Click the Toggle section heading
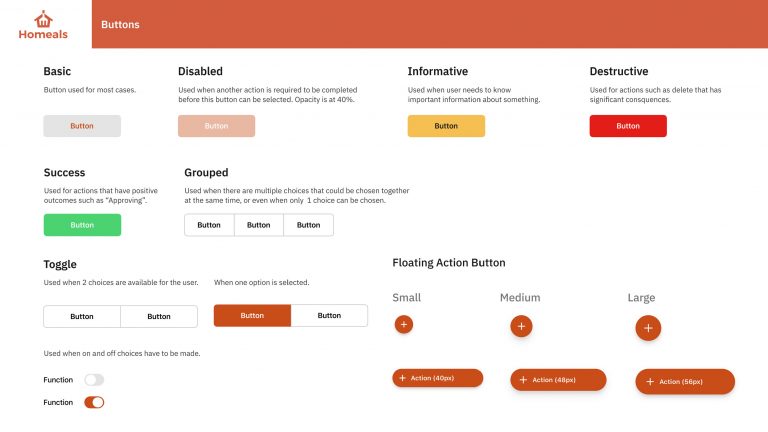 click(x=60, y=264)
